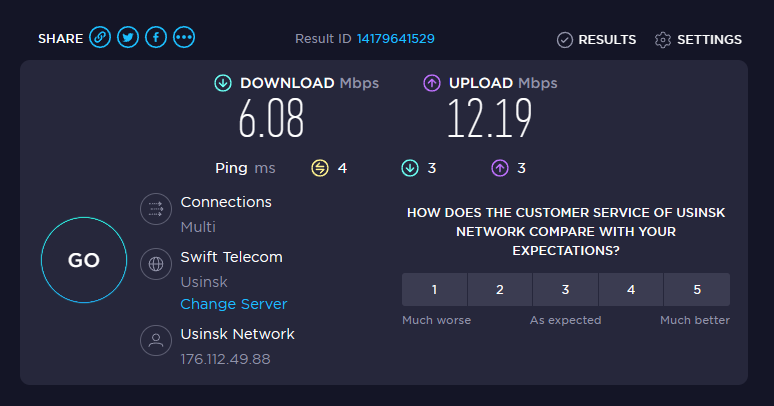The height and width of the screenshot is (406, 774).
Task: Open more sharing options icon
Action: coord(184,38)
